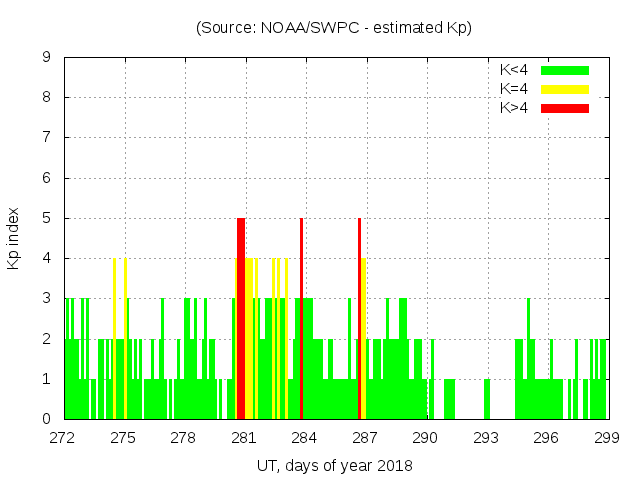This screenshot has height=480, width=640.
Task: Click the x-axis tick label 290
Action: [426, 437]
